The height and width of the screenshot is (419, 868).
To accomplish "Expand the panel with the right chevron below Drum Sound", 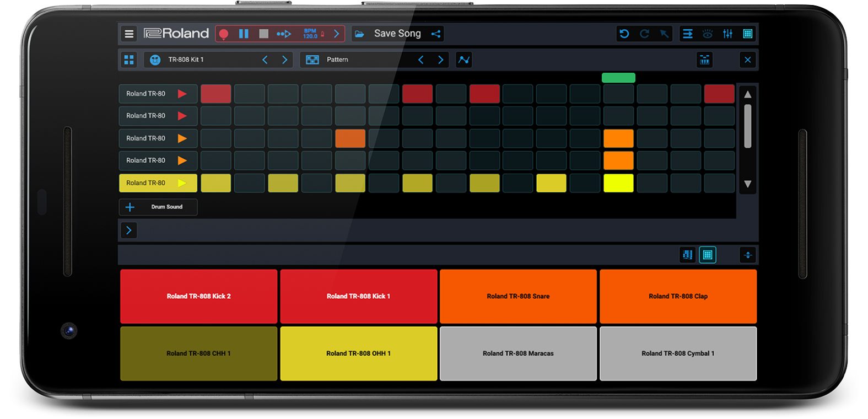I will (128, 230).
